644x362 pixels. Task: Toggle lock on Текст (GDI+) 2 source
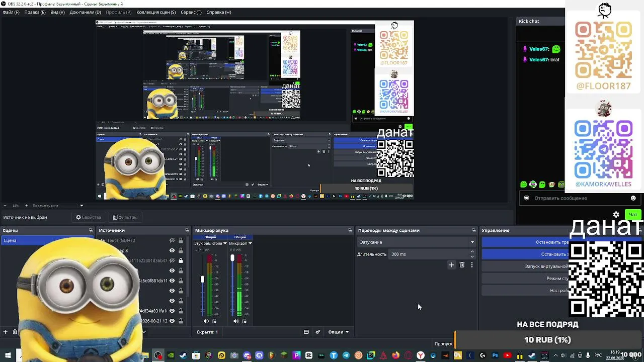181,240
